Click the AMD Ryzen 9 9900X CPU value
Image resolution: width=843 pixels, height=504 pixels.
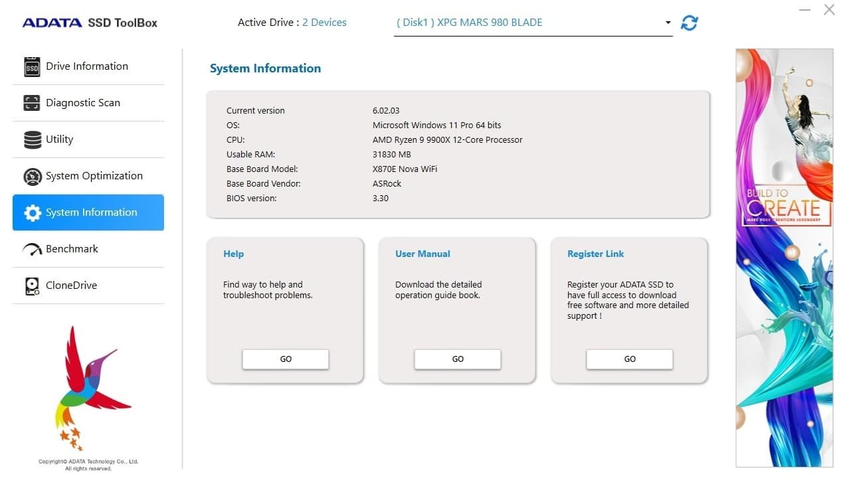tap(447, 140)
